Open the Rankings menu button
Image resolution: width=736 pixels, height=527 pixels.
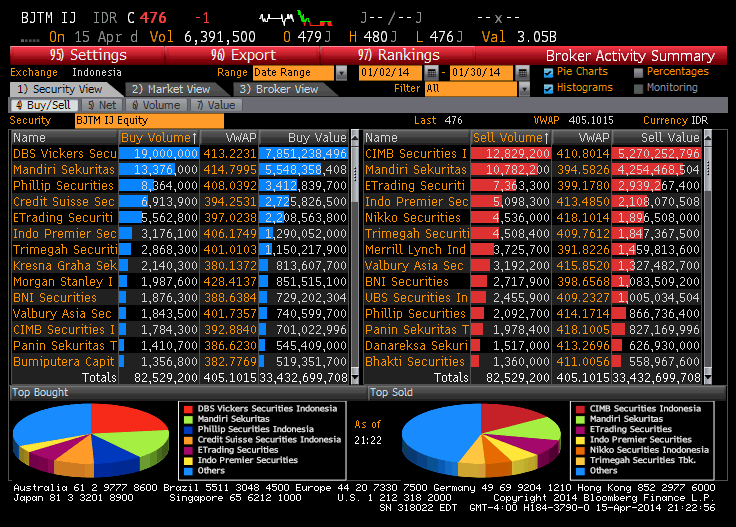(398, 55)
